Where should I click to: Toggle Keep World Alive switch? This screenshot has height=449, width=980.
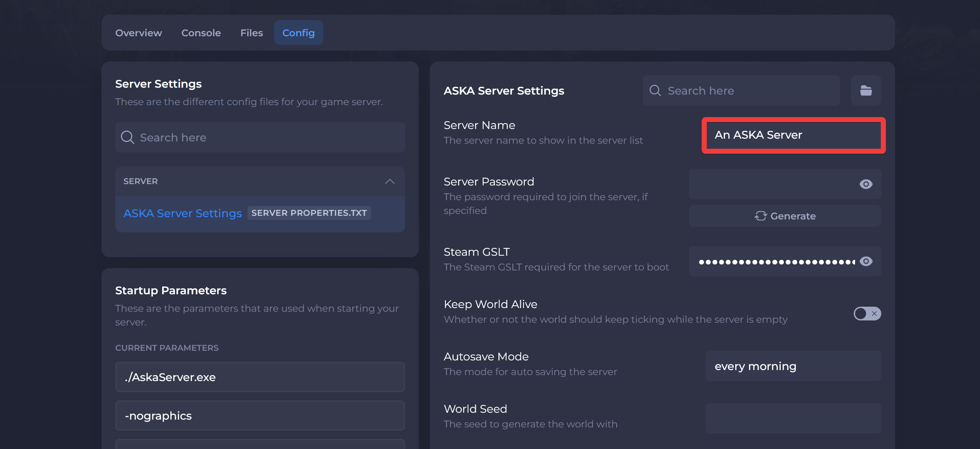(867, 314)
